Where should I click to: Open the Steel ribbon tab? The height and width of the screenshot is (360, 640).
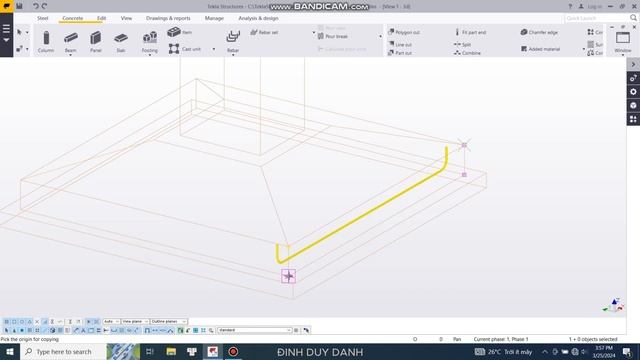click(x=42, y=18)
